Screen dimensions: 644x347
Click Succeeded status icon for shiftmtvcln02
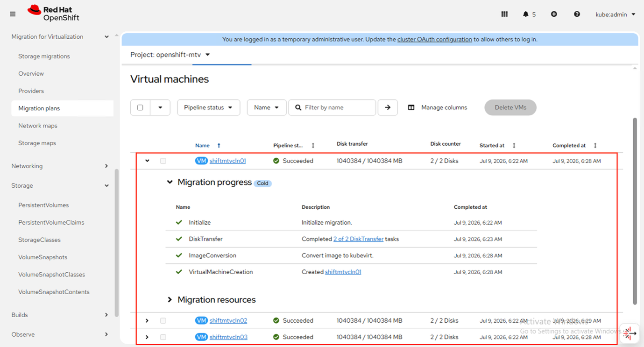(x=276, y=320)
